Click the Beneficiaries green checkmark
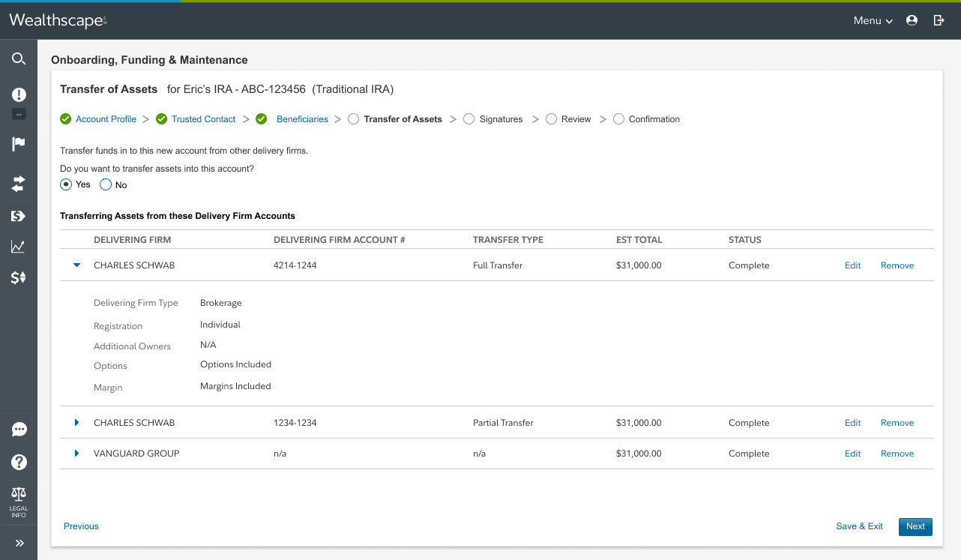Viewport: 961px width, 560px height. point(262,118)
